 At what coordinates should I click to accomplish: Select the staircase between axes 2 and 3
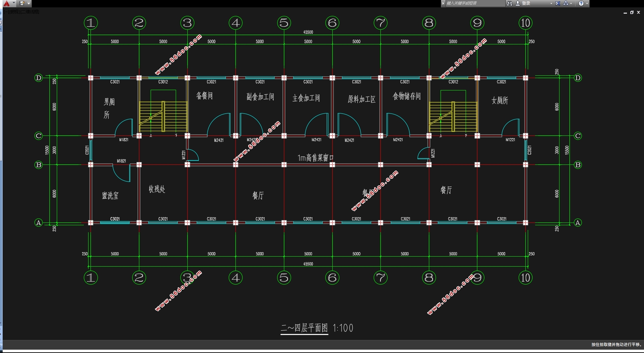pyautogui.click(x=163, y=116)
